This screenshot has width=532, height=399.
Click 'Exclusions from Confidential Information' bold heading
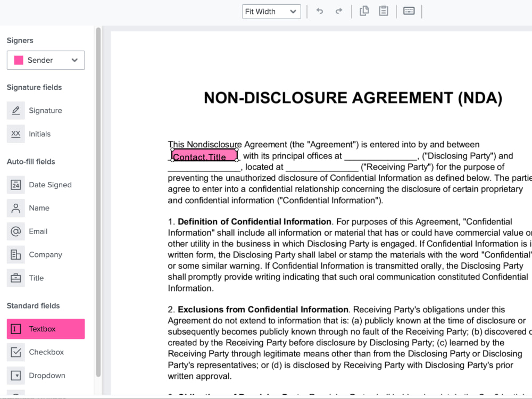pos(263,310)
